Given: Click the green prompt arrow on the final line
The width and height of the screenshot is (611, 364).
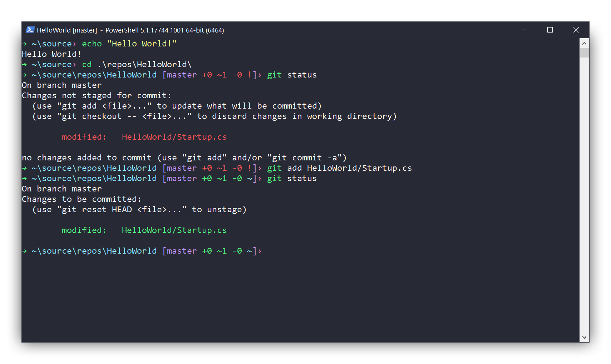Looking at the screenshot, I should click(24, 251).
